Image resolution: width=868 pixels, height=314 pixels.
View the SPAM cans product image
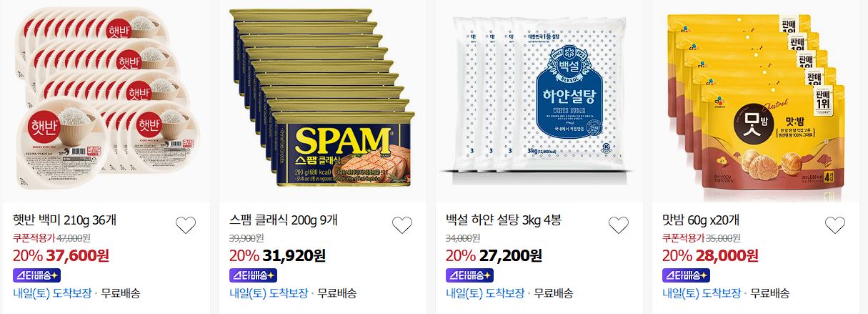321,102
